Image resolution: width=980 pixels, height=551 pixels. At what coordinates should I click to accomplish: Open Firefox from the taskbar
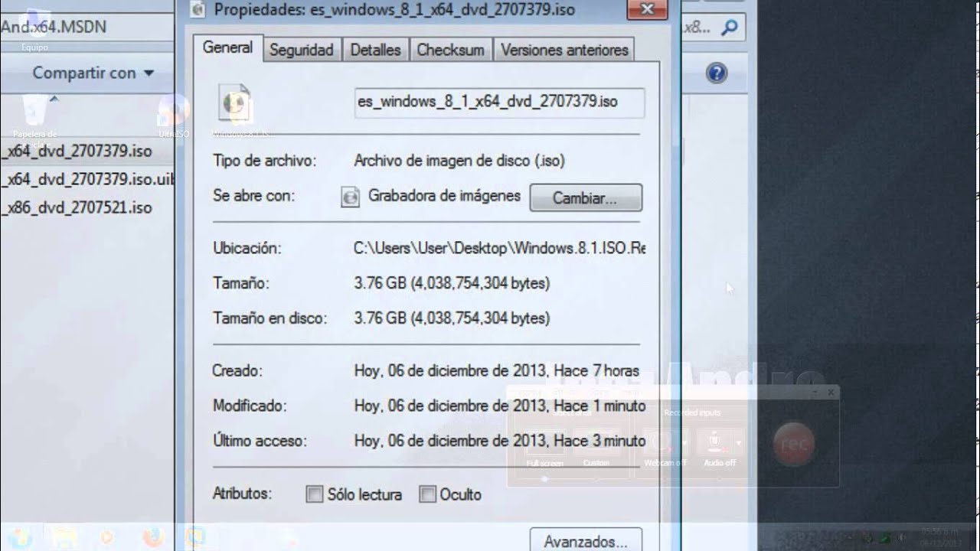(154, 536)
